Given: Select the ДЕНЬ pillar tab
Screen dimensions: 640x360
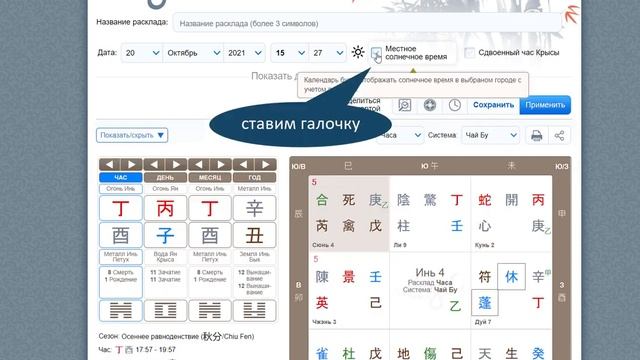Looking at the screenshot, I should point(165,178).
